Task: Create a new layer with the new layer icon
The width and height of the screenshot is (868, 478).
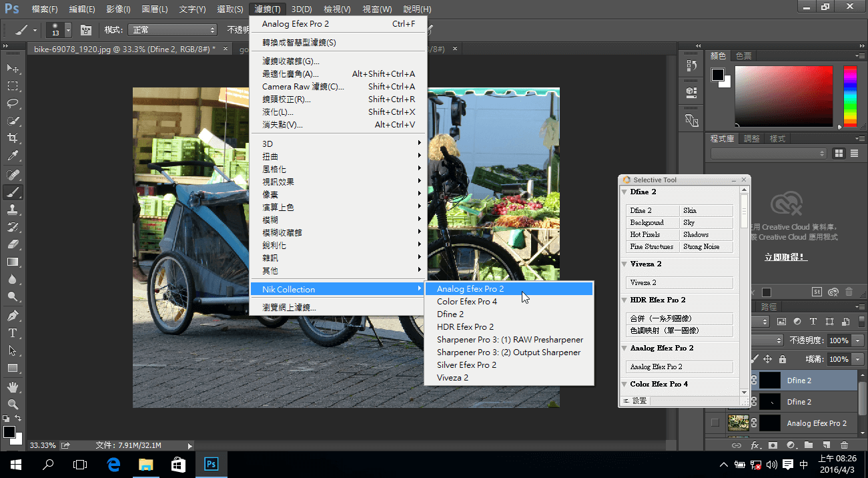Action: tap(826, 445)
